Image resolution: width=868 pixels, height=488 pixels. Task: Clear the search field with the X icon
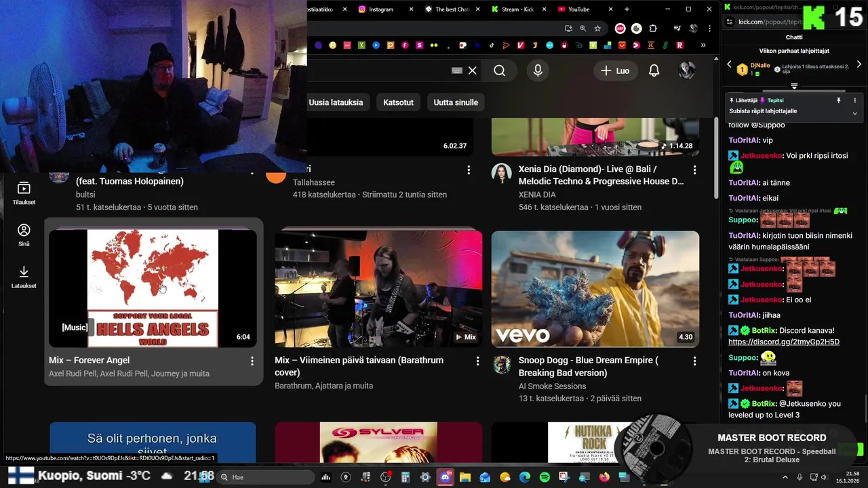click(x=473, y=70)
